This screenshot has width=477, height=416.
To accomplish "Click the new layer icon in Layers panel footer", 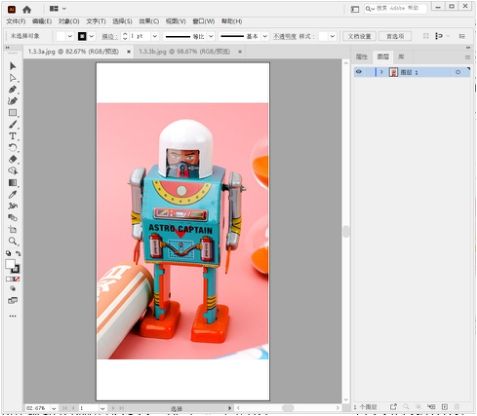I will pyautogui.click(x=444, y=407).
